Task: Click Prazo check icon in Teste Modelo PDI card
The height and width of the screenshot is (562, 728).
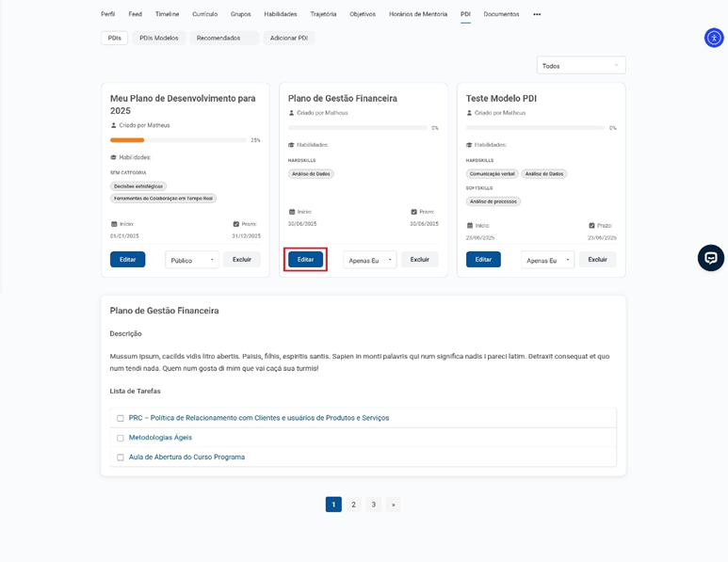Action: [591, 226]
